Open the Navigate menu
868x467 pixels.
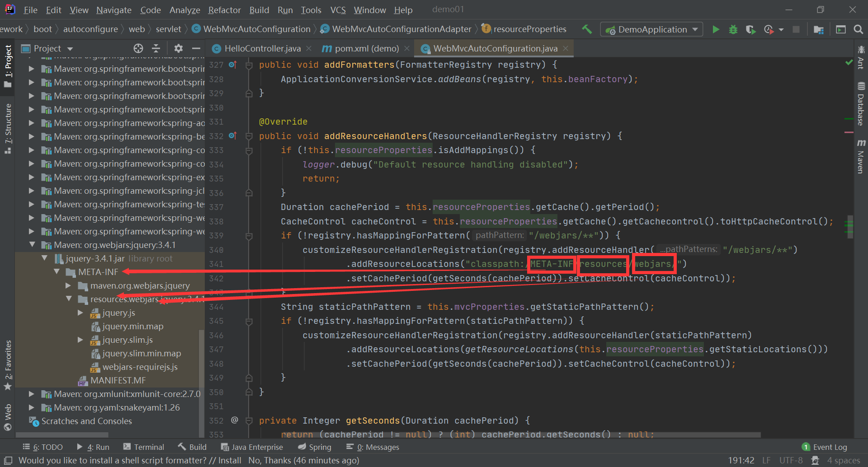114,10
